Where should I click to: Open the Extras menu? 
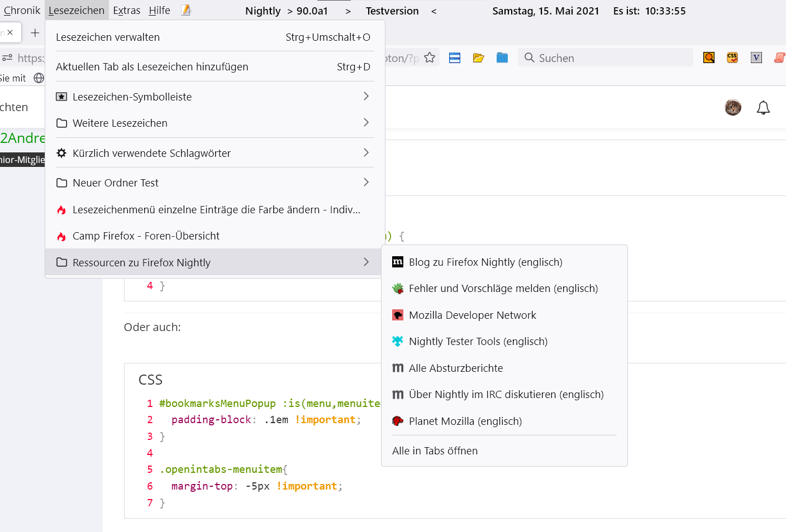(126, 11)
